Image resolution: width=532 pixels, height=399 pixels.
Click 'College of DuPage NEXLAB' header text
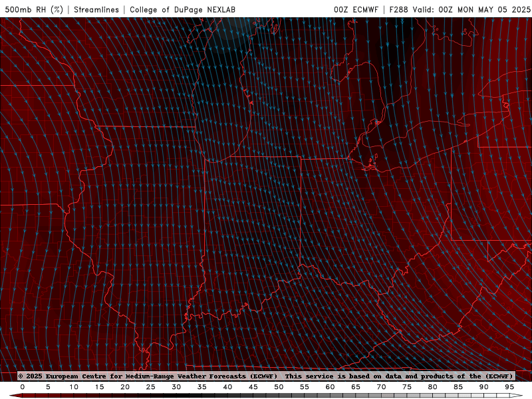click(x=182, y=9)
